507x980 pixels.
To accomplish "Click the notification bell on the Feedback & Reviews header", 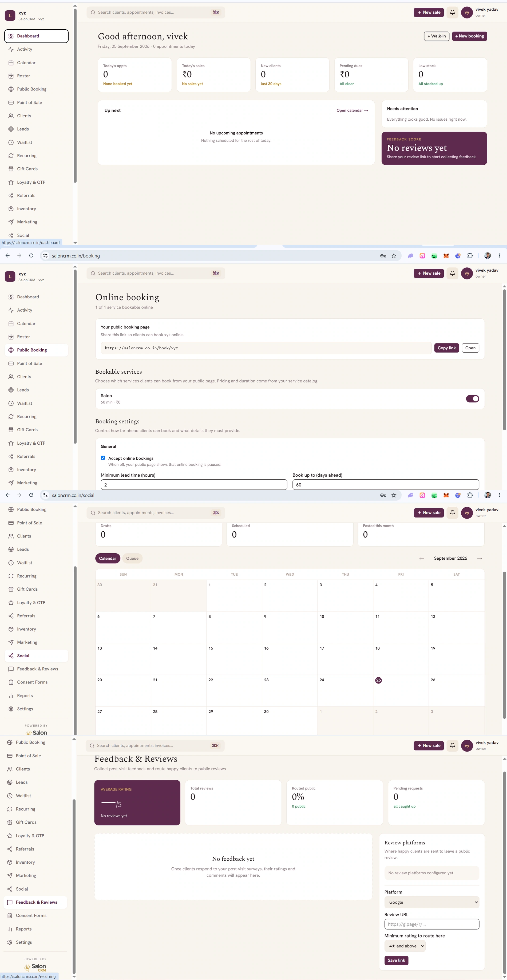I will pyautogui.click(x=452, y=745).
